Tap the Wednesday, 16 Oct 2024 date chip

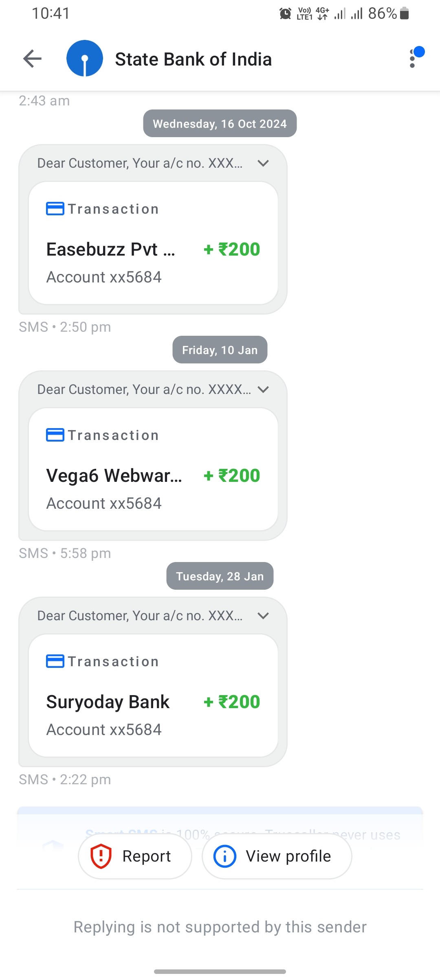220,123
